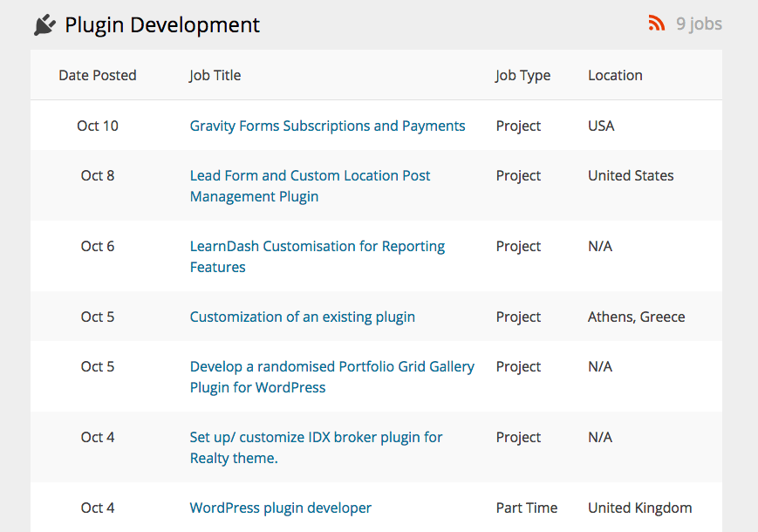The width and height of the screenshot is (758, 532).
Task: Click the 9 jobs count link
Action: [699, 24]
